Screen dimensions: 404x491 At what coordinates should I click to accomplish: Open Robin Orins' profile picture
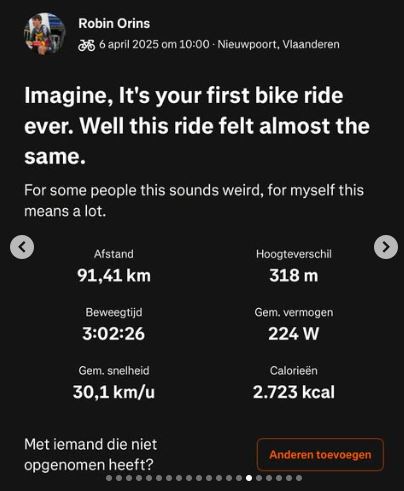[44, 33]
